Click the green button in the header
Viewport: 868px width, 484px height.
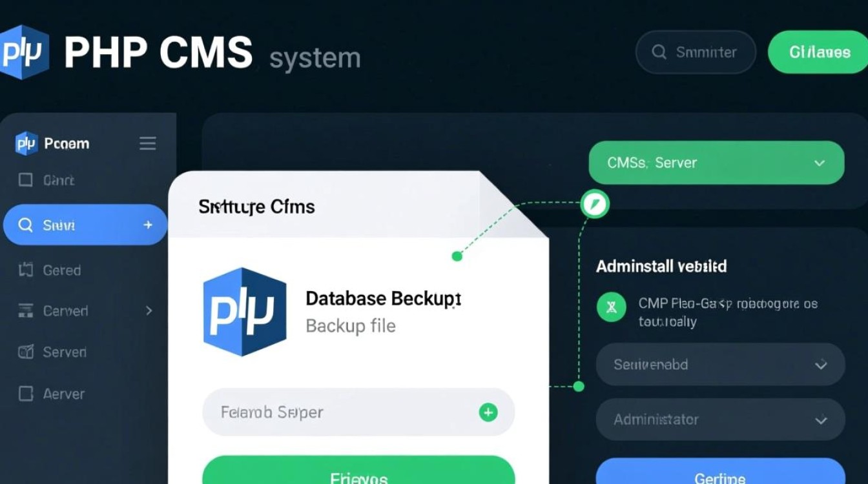(819, 52)
